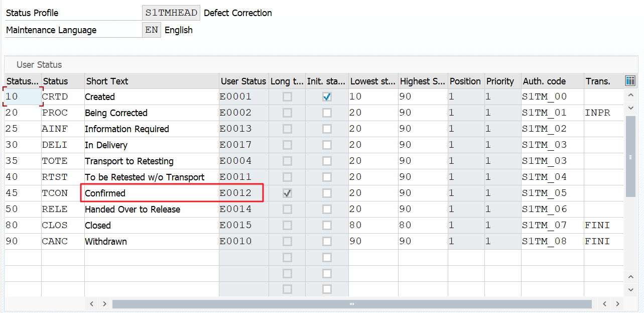
Task: Click the leftmost scroll-left arrow of the horizontal scrollbar
Action: pos(92,304)
